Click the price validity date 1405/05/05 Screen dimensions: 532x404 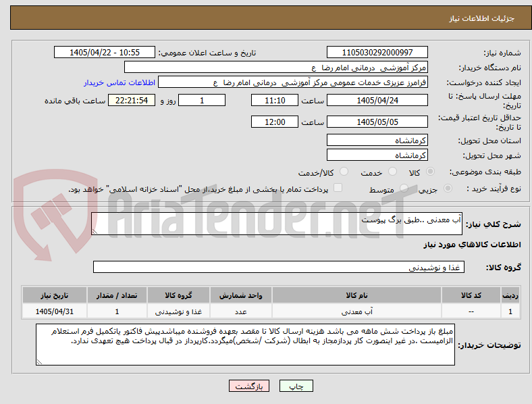click(377, 122)
